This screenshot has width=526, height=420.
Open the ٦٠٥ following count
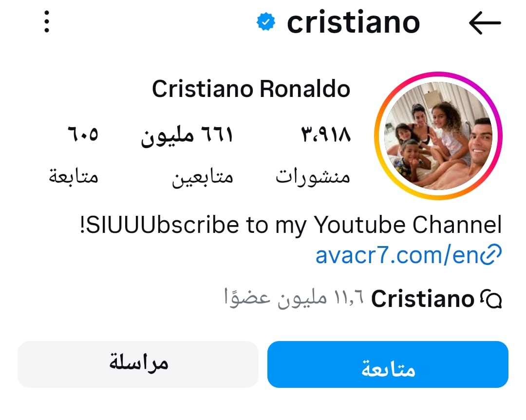pyautogui.click(x=82, y=134)
